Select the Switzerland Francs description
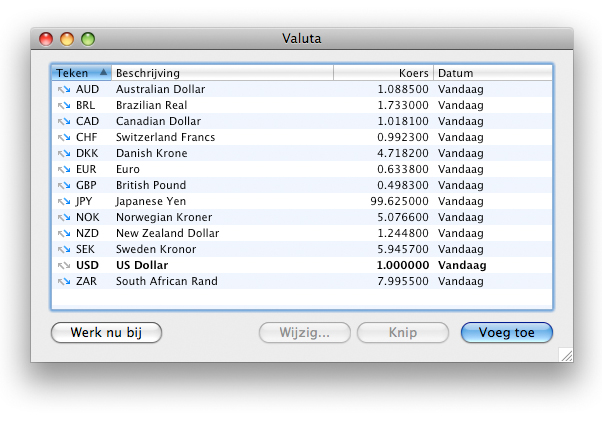This screenshot has height=422, width=602. click(x=165, y=137)
